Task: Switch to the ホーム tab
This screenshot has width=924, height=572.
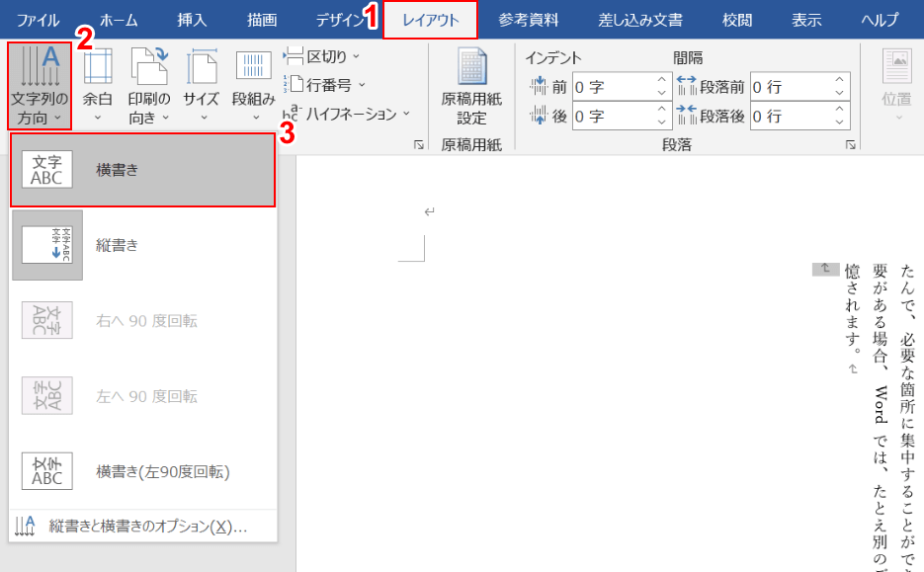Action: [119, 20]
